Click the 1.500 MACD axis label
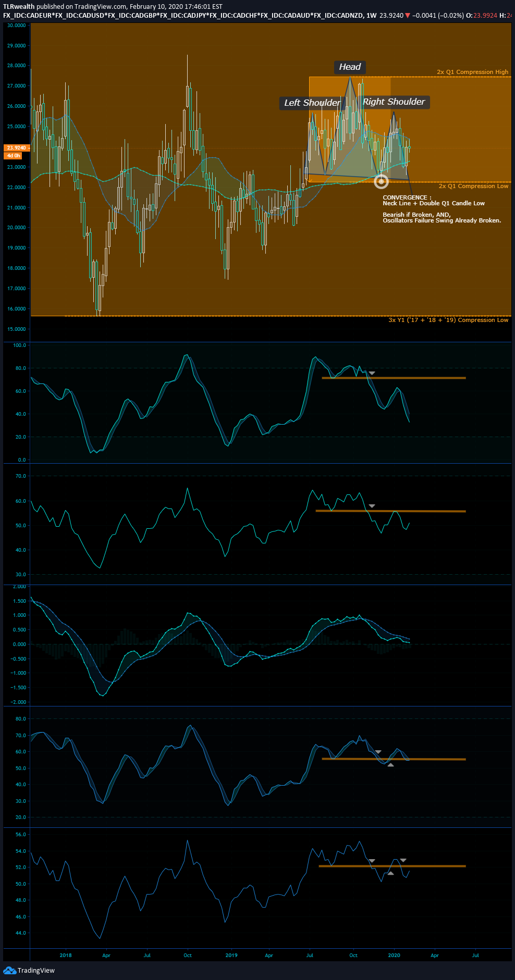This screenshot has height=980, width=515. [x=20, y=601]
